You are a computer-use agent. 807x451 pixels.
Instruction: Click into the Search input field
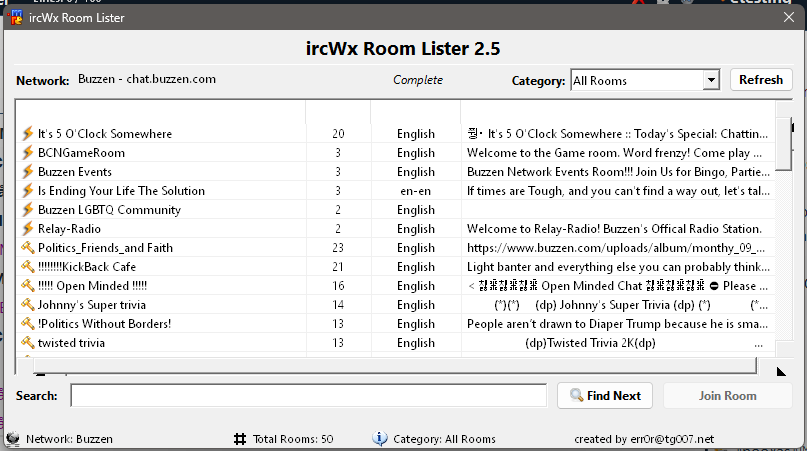point(308,395)
